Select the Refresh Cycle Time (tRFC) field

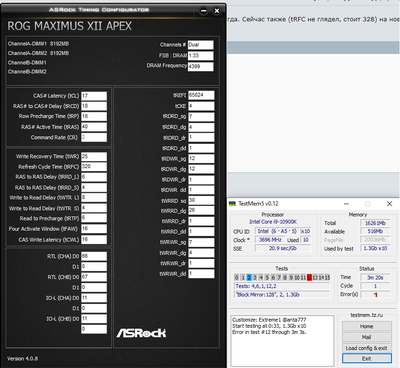[x=94, y=167]
